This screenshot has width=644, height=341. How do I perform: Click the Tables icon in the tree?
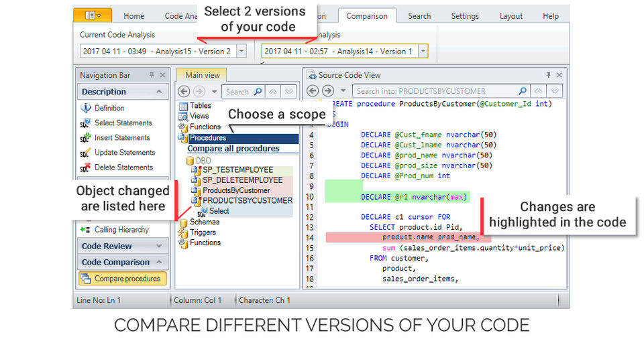pyautogui.click(x=184, y=106)
